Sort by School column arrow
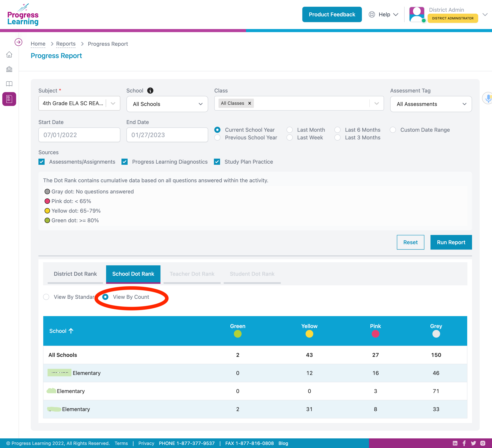This screenshot has width=492, height=448. click(x=71, y=331)
